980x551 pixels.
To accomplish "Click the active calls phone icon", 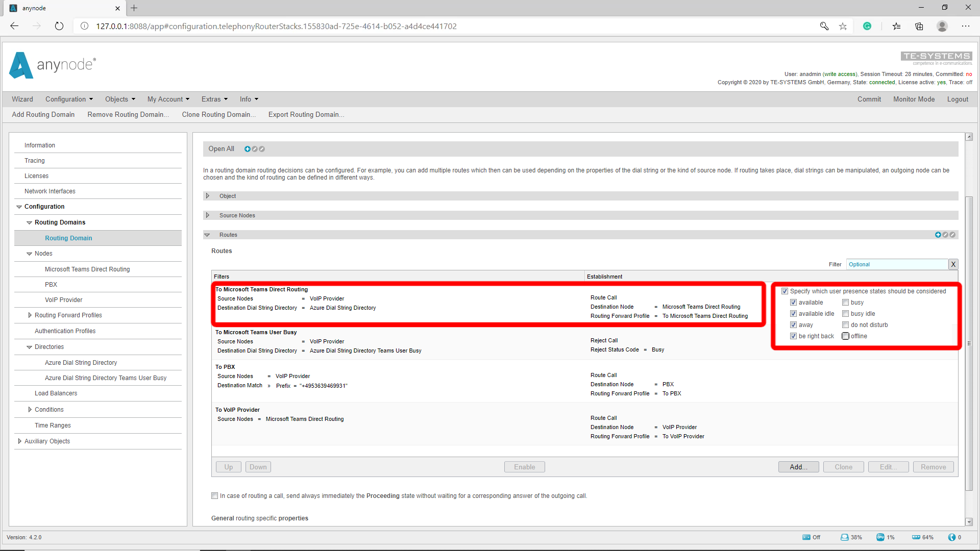I will [952, 537].
